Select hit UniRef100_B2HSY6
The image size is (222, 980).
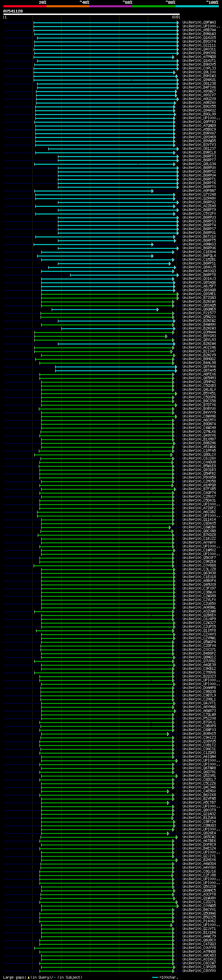[x=199, y=860]
